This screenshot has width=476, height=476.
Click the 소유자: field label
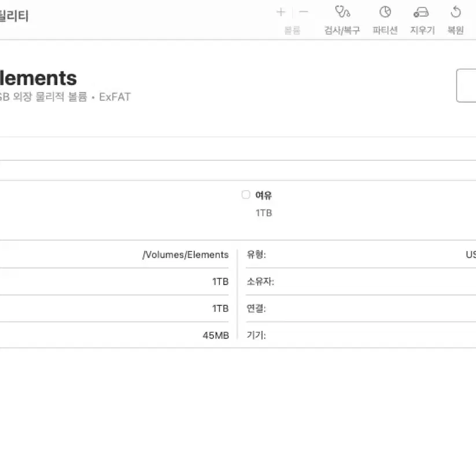tap(260, 282)
